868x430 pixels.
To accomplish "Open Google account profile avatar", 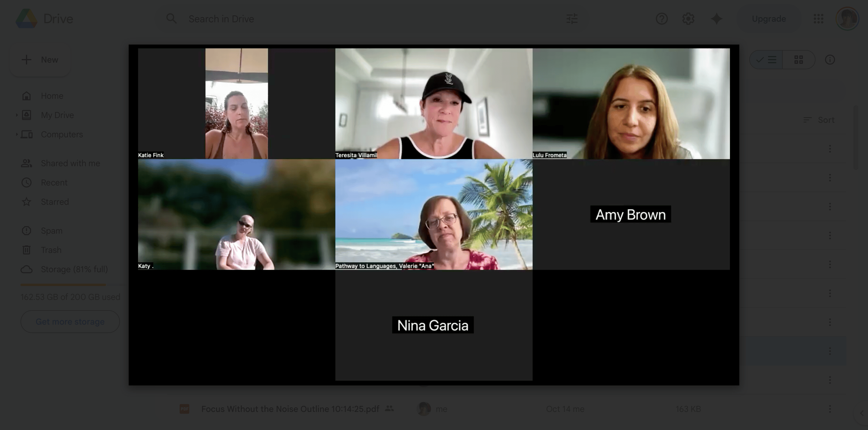I will tap(847, 19).
